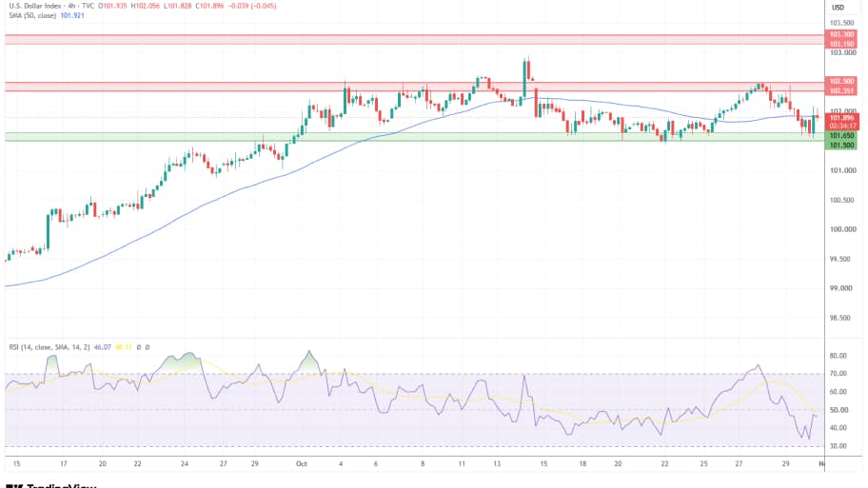The width and height of the screenshot is (868, 488).
Task: Click the 103.000 price axis label
Action: pyautogui.click(x=841, y=52)
